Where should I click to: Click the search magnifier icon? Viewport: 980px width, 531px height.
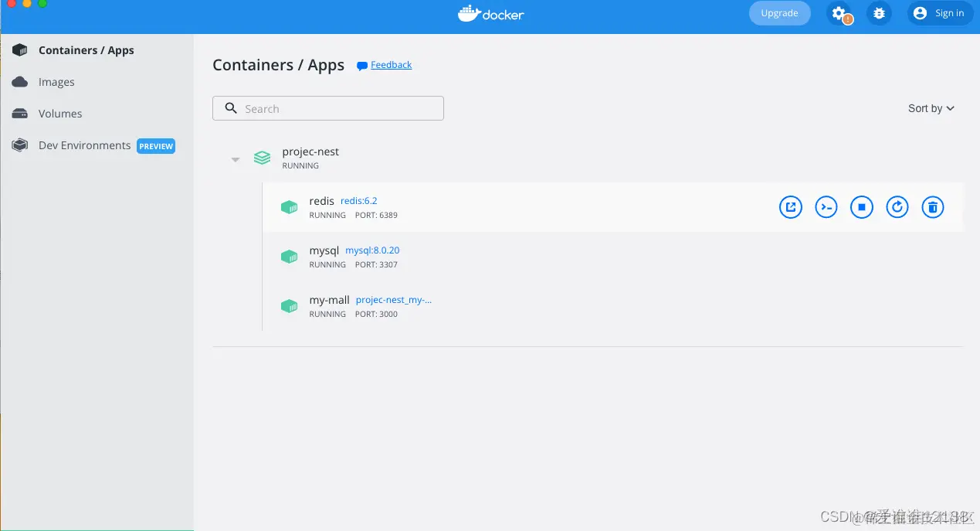[231, 108]
